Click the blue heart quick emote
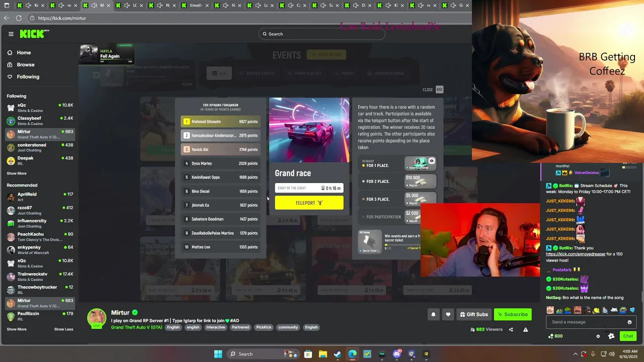Image resolution: width=644 pixels, height=362 pixels. coord(632,310)
